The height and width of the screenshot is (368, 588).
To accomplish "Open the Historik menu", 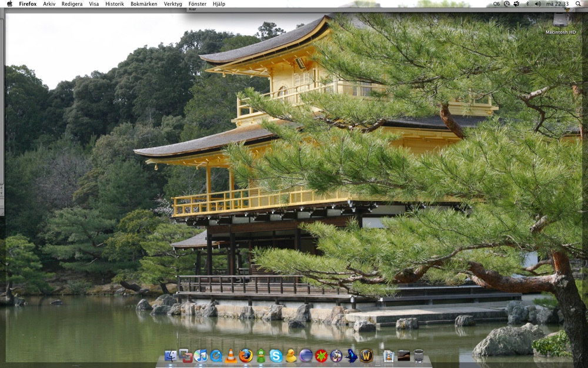I will (115, 4).
